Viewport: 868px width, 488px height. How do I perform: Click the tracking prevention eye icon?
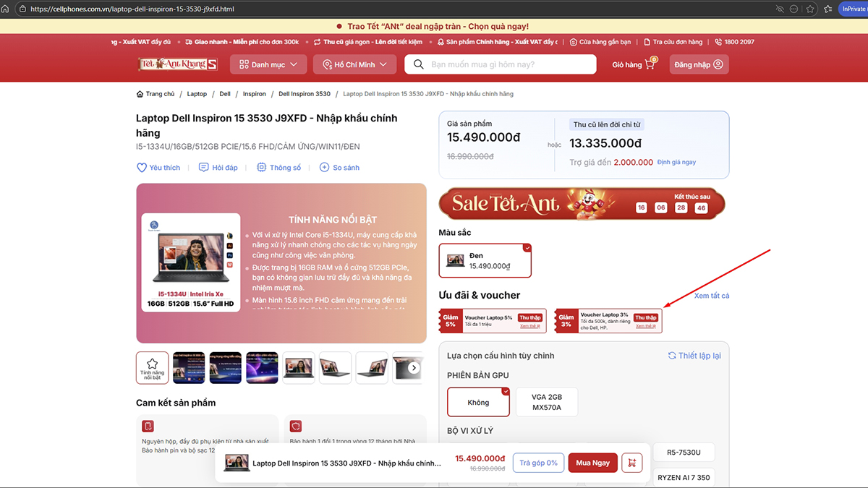tap(780, 9)
